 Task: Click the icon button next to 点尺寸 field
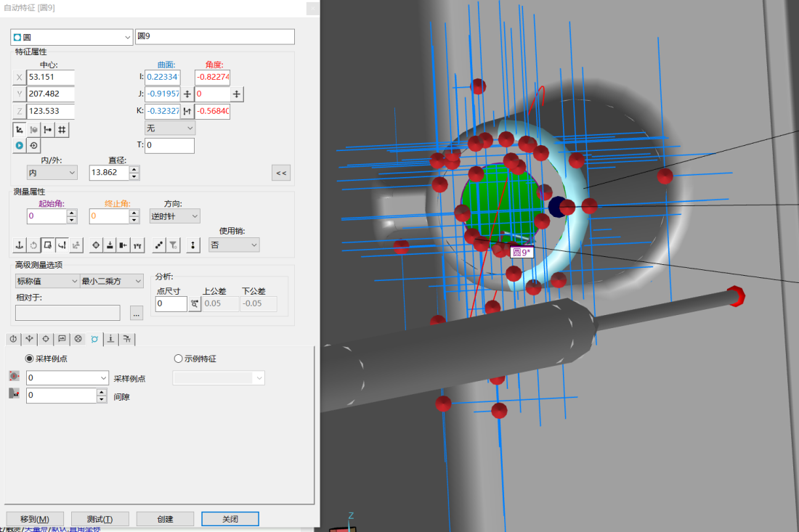click(x=195, y=304)
